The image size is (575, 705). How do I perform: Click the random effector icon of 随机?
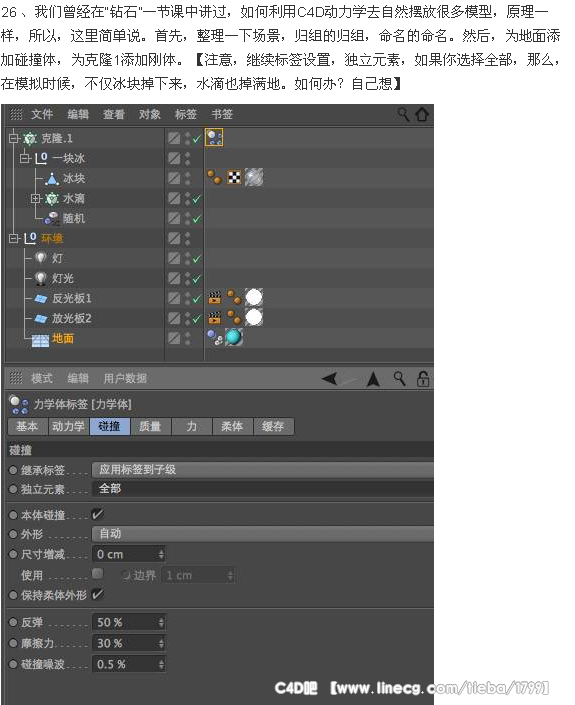52,219
